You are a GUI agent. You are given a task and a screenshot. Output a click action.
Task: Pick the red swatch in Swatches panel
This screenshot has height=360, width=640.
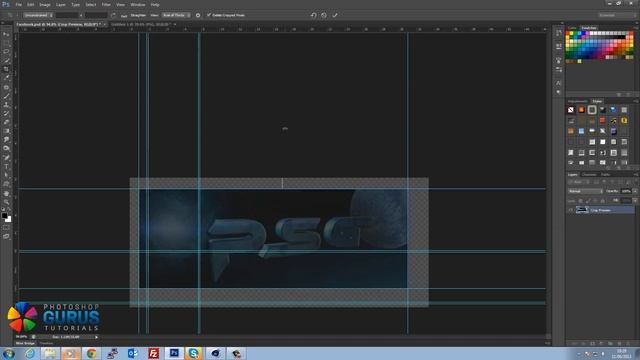tap(569, 33)
